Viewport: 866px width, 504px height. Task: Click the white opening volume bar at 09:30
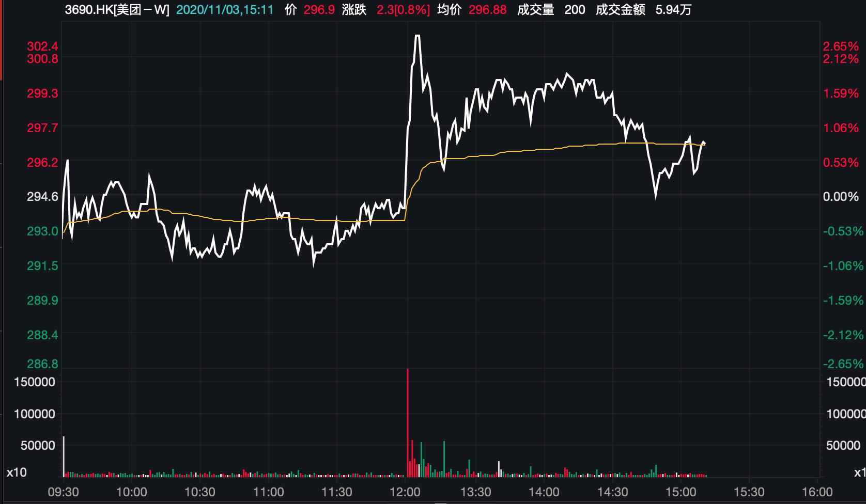64,456
